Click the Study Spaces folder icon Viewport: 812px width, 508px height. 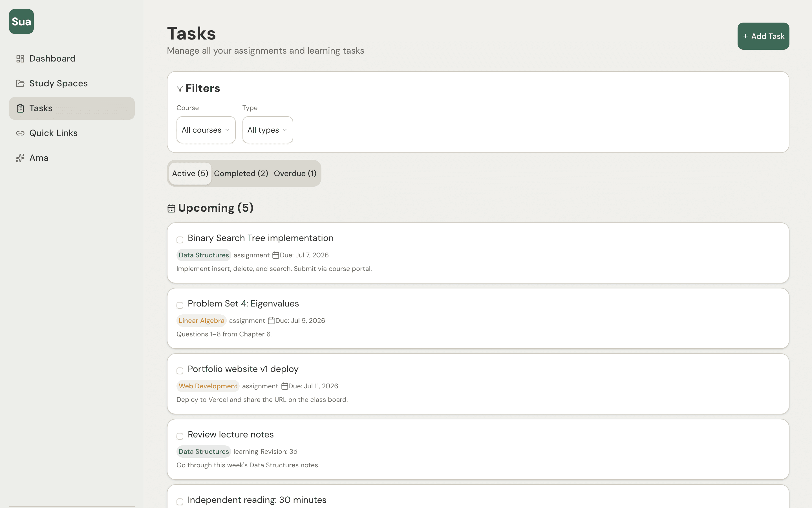click(20, 83)
